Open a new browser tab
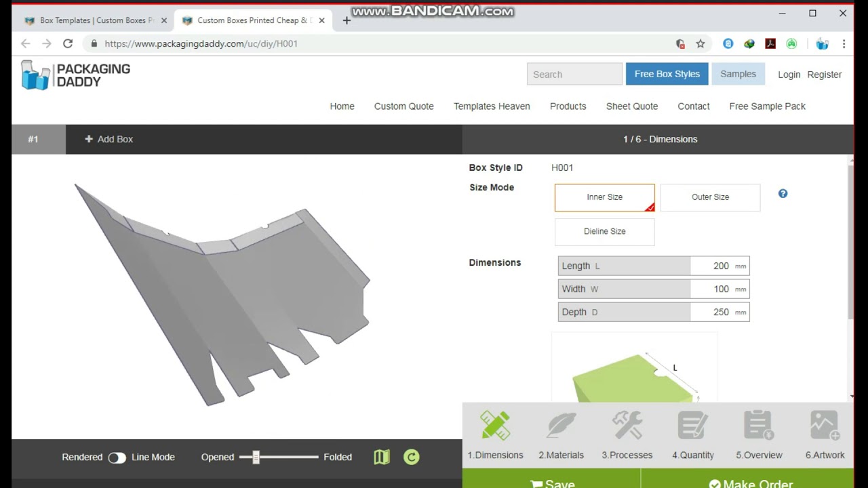Screen dimensions: 868x488 pos(347,20)
